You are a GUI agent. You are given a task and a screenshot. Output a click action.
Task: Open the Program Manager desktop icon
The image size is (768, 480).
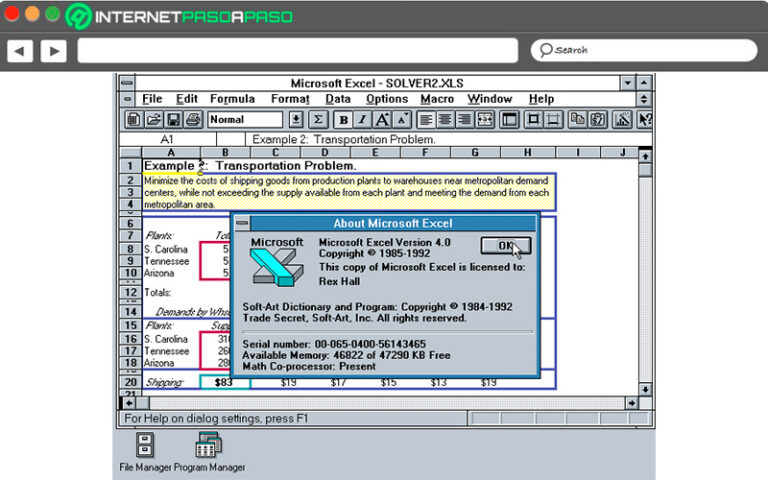209,445
